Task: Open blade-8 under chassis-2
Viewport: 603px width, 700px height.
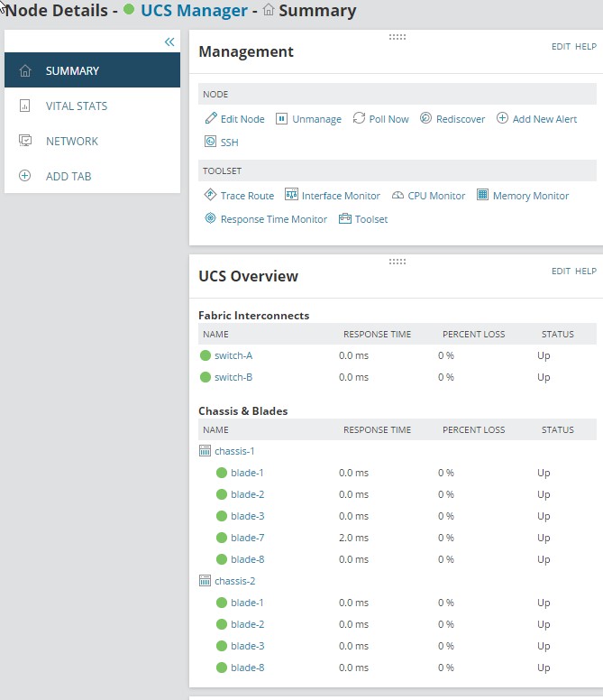Action: click(x=248, y=668)
